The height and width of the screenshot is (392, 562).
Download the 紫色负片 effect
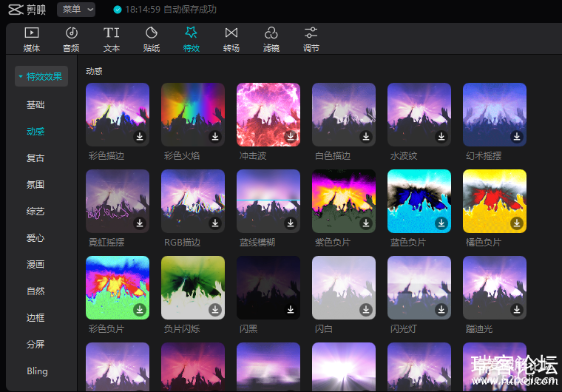pos(366,223)
